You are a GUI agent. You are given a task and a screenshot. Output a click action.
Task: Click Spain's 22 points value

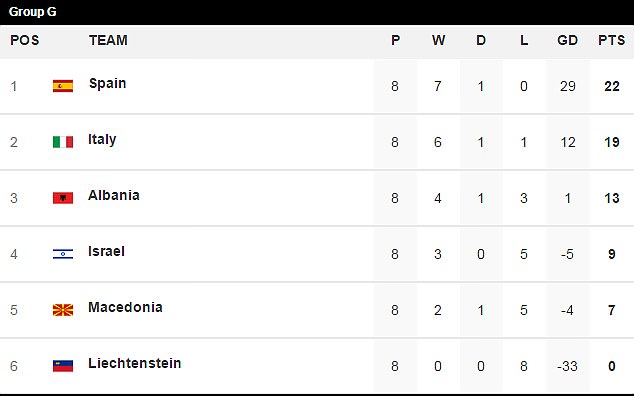[612, 86]
